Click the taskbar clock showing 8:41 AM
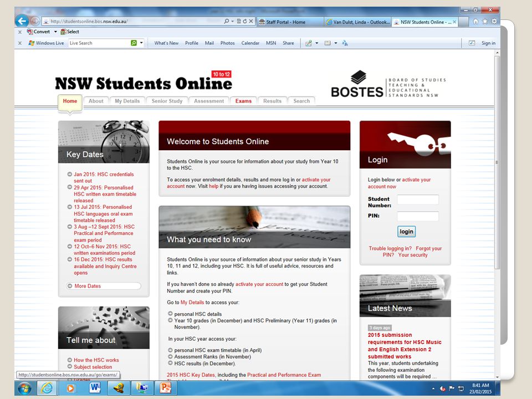532x399 pixels. (481, 388)
